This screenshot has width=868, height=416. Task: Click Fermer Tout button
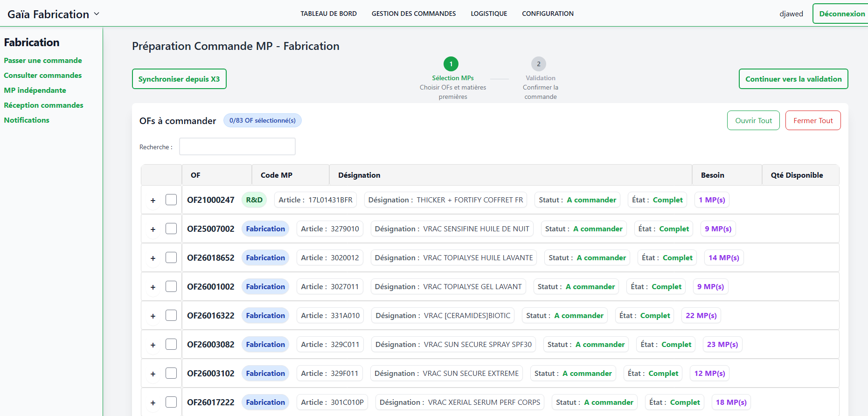(x=813, y=120)
